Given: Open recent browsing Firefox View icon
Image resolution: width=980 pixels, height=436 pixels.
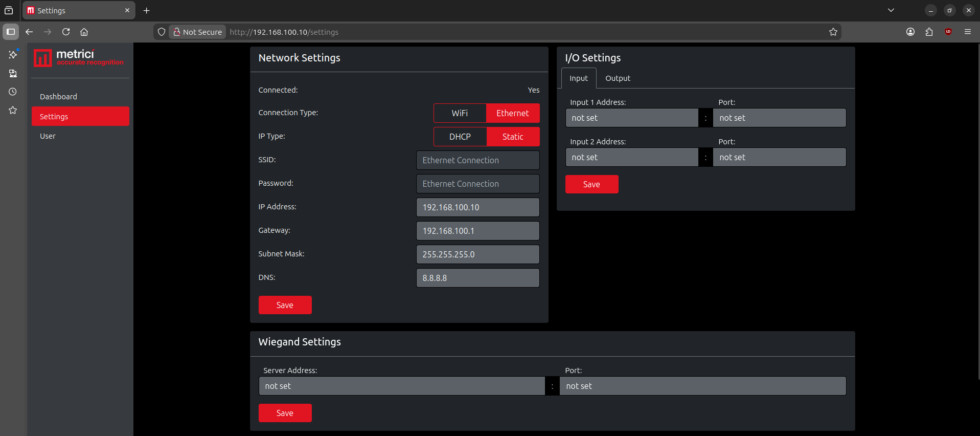Looking at the screenshot, I should click(9, 10).
